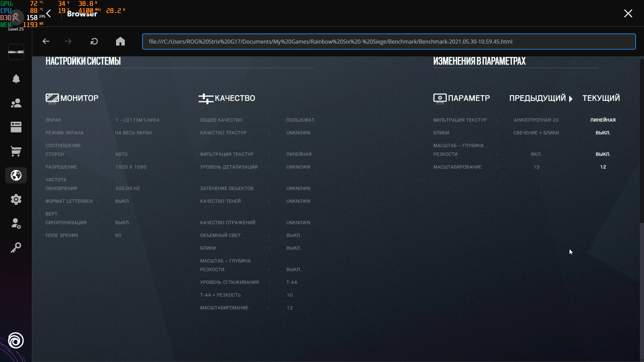The width and height of the screenshot is (644, 362).
Task: Close the overlay with the X
Action: click(x=628, y=13)
